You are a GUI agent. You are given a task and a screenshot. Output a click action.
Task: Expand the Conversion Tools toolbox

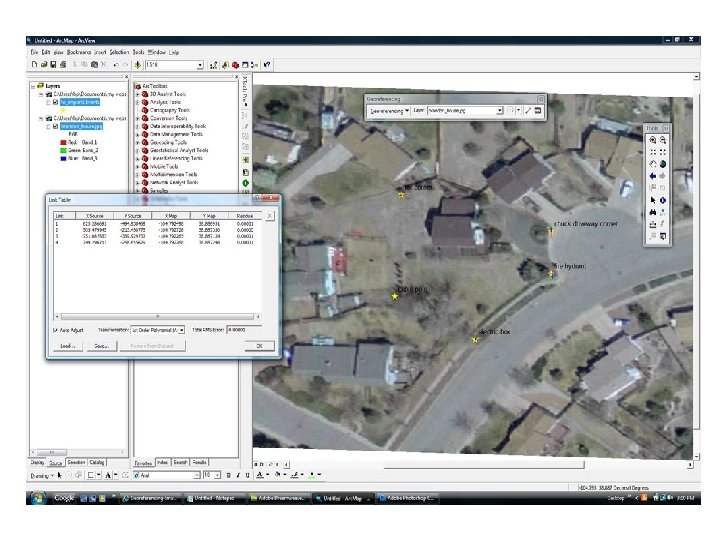[138, 118]
